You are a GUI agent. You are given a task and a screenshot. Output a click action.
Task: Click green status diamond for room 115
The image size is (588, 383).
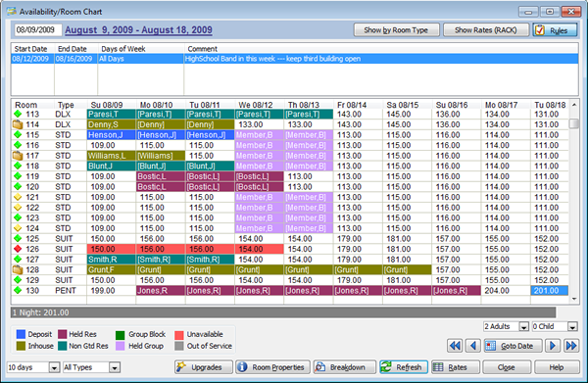point(18,134)
